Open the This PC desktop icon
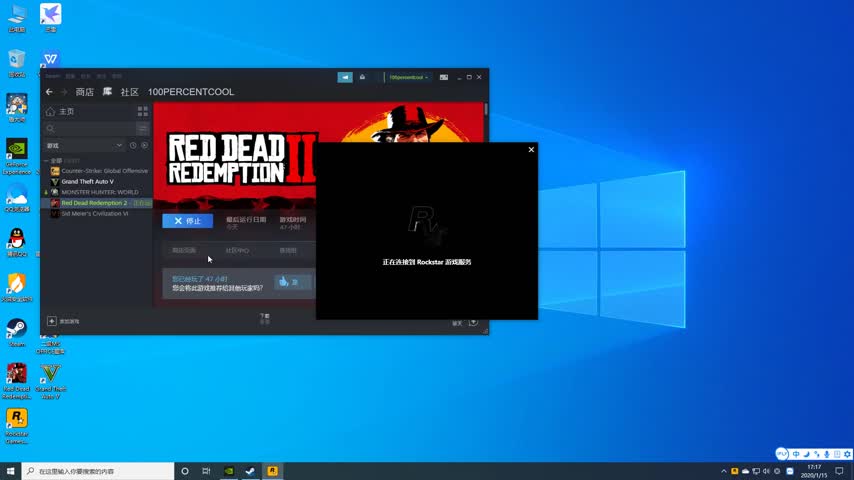854x480 pixels. click(x=17, y=18)
